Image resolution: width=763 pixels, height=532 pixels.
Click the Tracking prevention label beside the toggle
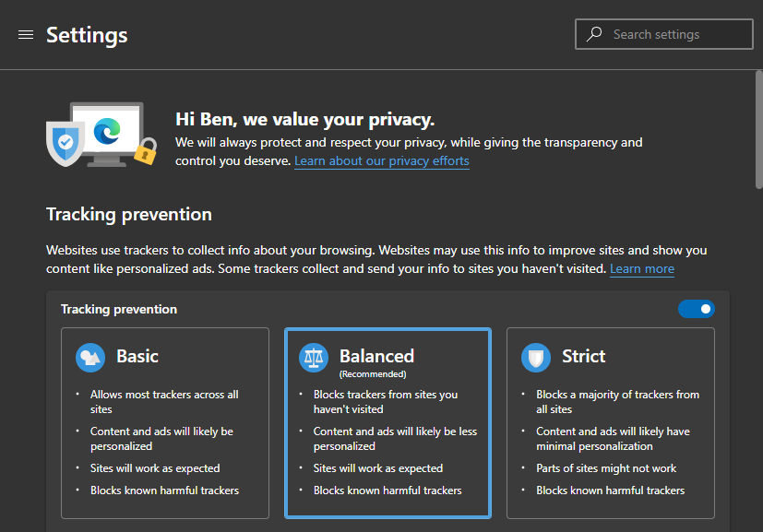pos(119,309)
